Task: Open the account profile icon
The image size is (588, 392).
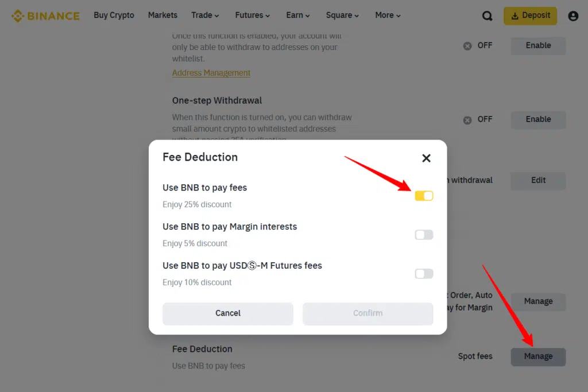Action: pyautogui.click(x=573, y=15)
